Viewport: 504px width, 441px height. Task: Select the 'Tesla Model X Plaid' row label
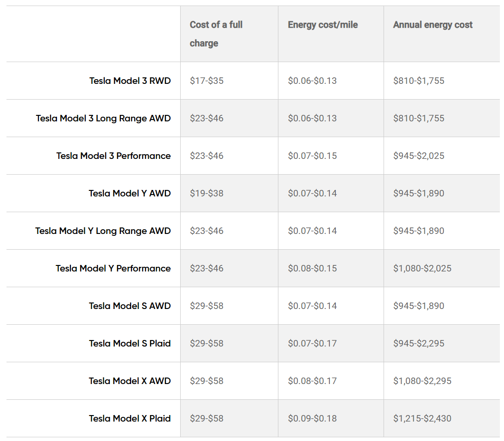[130, 418]
